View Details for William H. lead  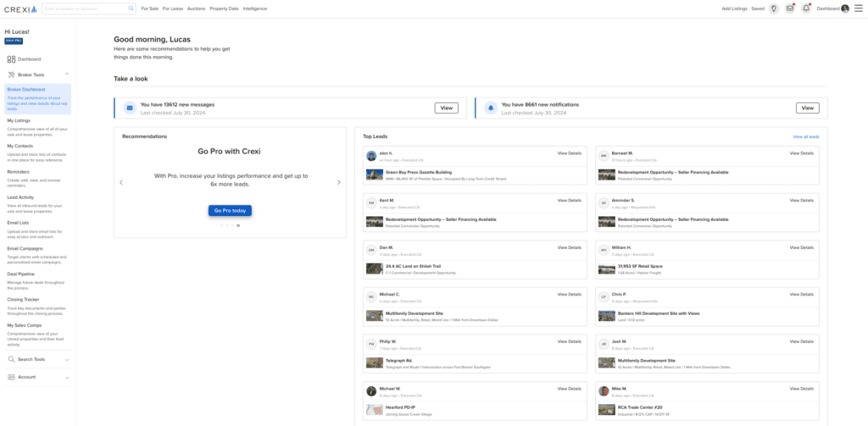click(x=802, y=247)
